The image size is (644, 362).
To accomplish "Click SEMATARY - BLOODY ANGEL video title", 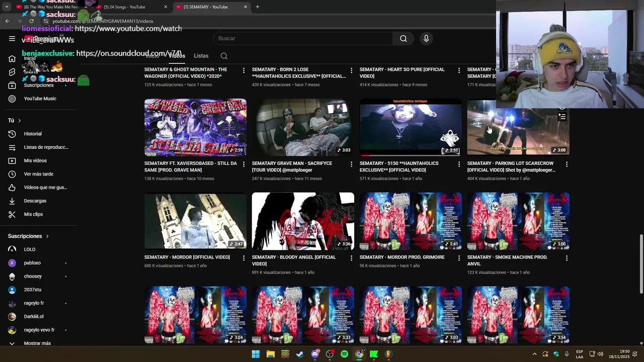I will pos(294,260).
